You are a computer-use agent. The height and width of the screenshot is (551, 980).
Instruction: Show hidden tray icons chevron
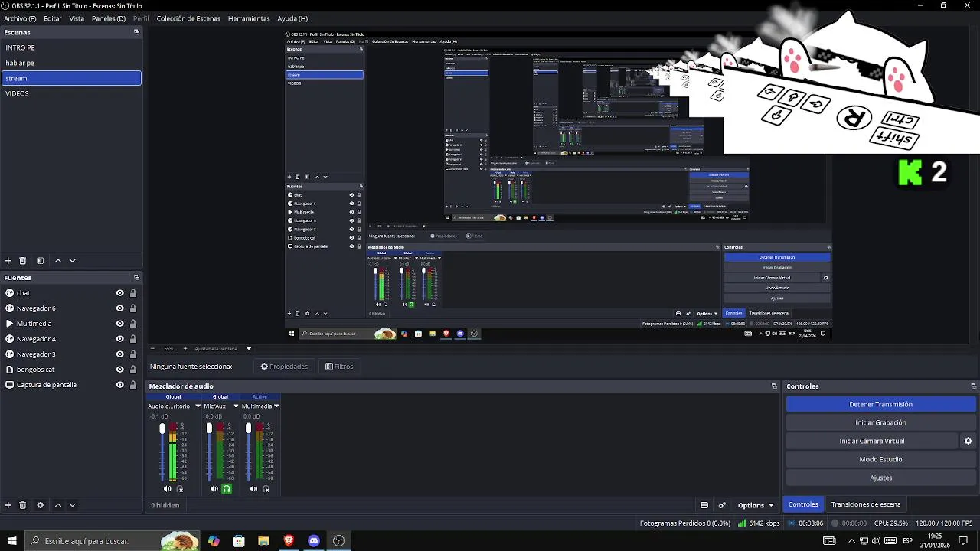point(851,541)
